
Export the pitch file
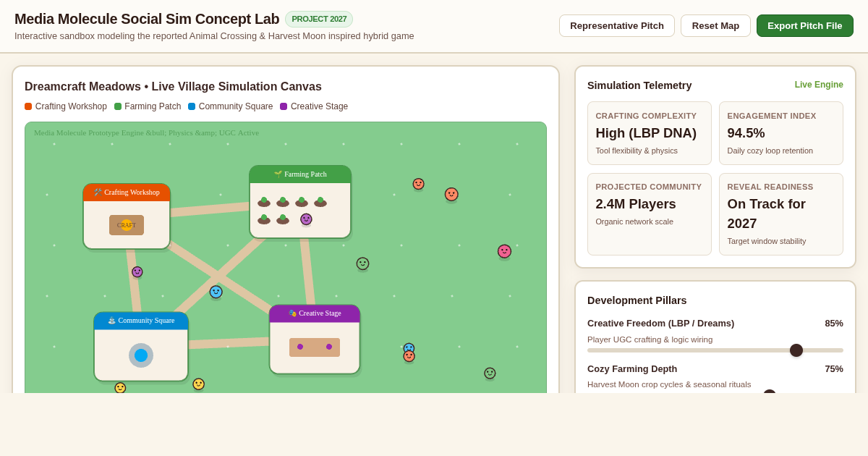point(805,25)
